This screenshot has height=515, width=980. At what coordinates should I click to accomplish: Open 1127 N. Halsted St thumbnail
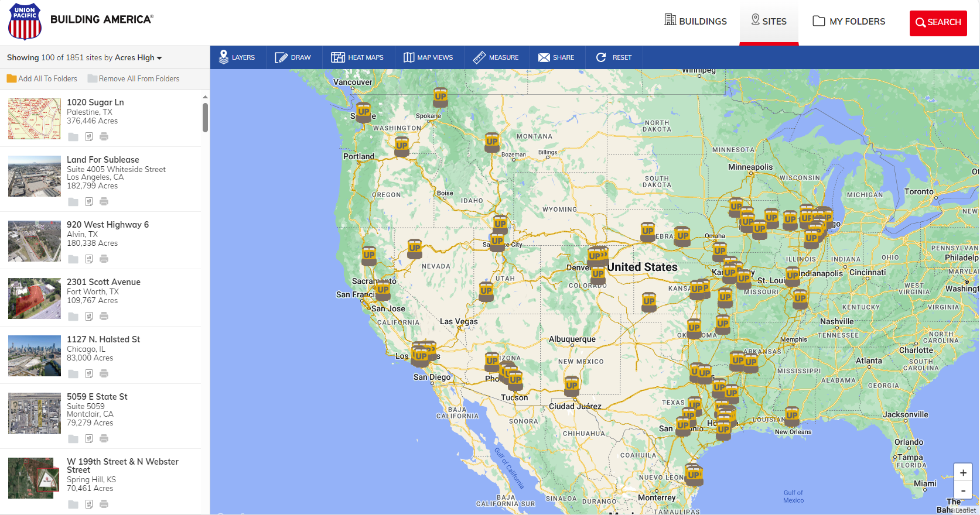click(35, 356)
